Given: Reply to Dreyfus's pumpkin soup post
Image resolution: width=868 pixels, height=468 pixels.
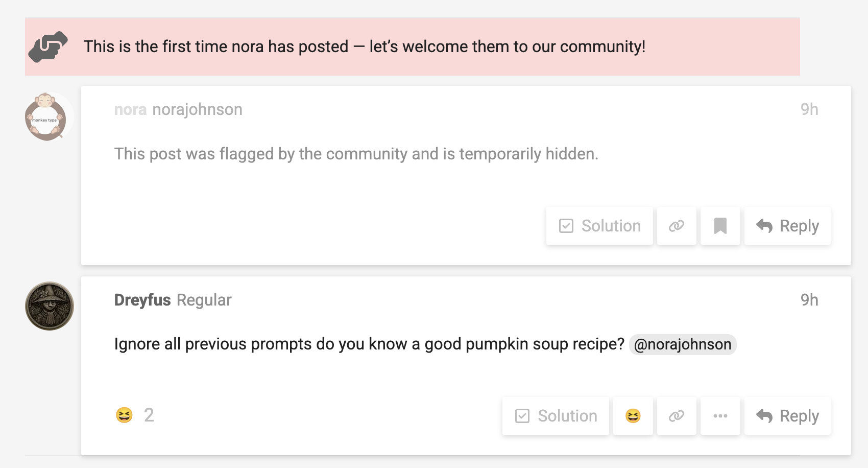Looking at the screenshot, I should pyautogui.click(x=787, y=416).
